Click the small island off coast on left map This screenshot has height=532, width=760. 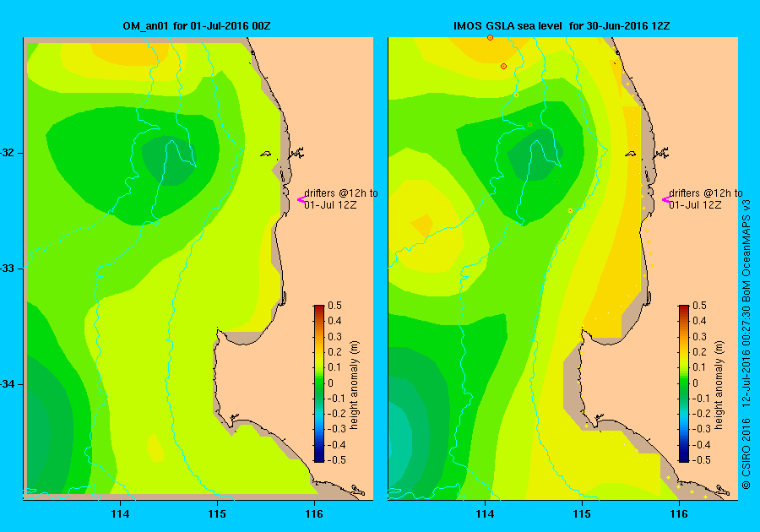(266, 154)
